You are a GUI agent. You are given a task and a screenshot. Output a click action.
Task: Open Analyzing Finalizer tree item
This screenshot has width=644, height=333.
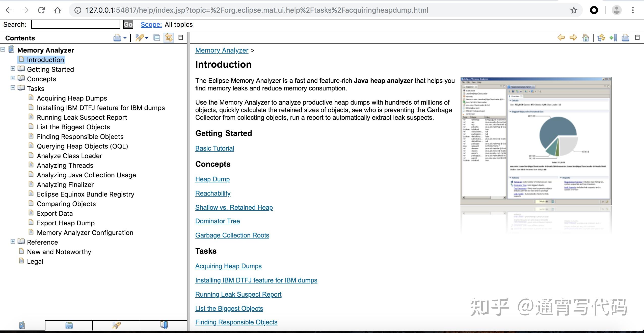pyautogui.click(x=65, y=185)
